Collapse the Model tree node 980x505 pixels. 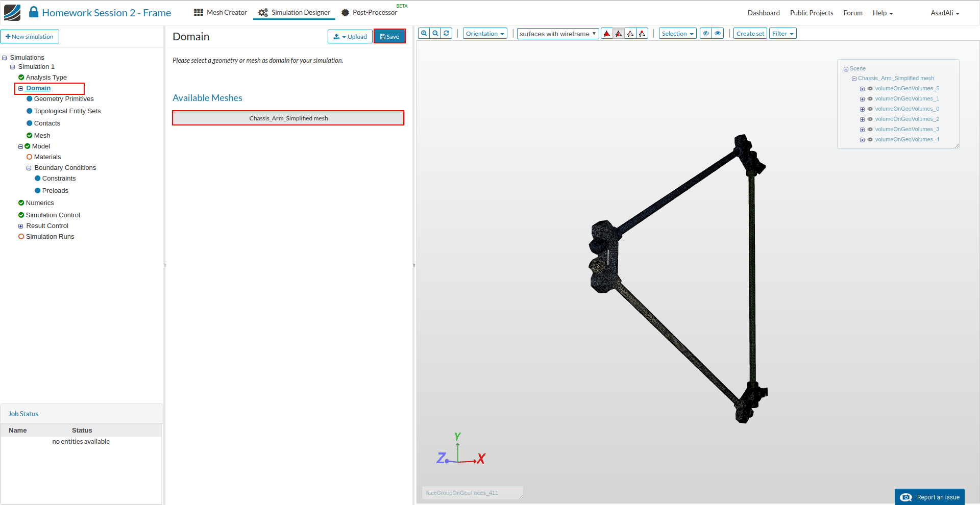(x=21, y=147)
